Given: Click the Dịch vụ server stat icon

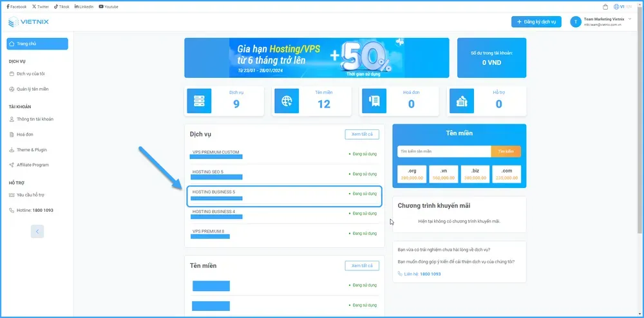Looking at the screenshot, I should (198, 101).
